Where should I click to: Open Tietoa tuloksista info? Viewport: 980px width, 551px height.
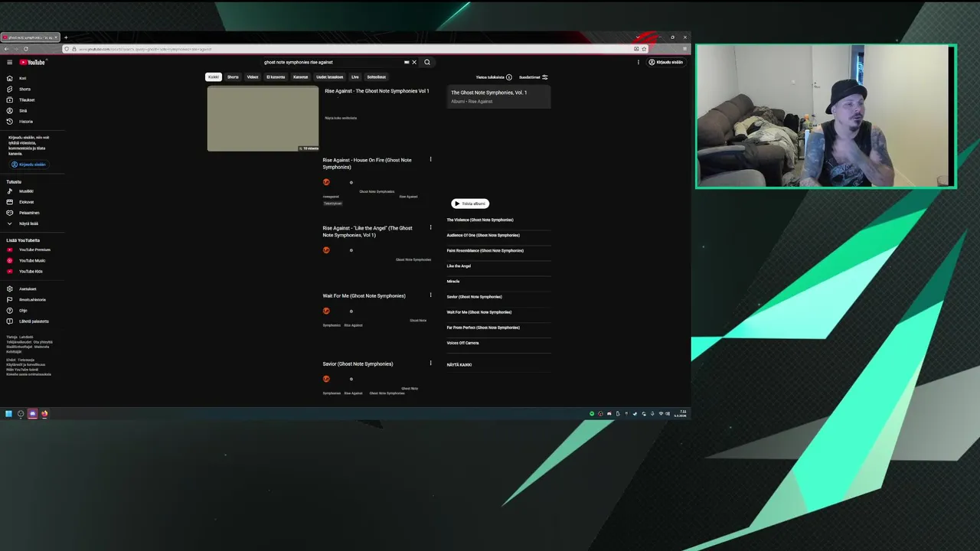[x=494, y=77]
